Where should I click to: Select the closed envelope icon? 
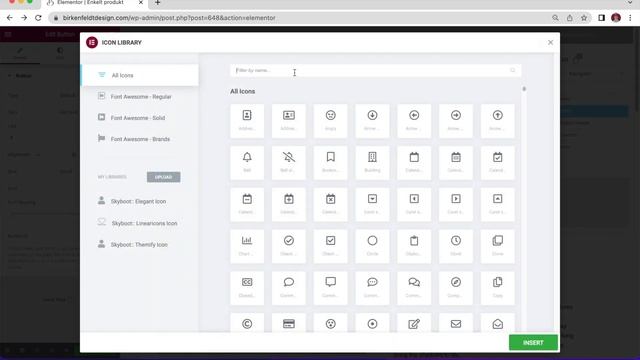[456, 323]
